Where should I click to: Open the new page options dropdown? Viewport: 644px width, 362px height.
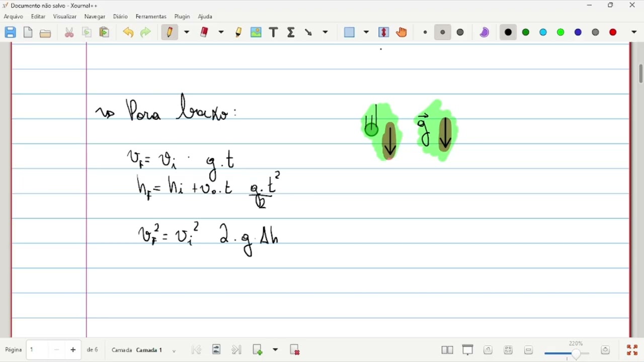[275, 350]
